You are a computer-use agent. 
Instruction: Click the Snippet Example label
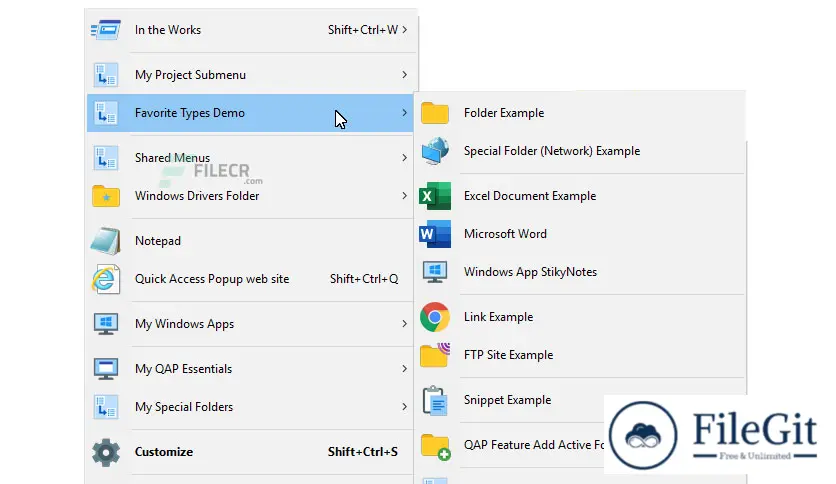[x=507, y=400]
